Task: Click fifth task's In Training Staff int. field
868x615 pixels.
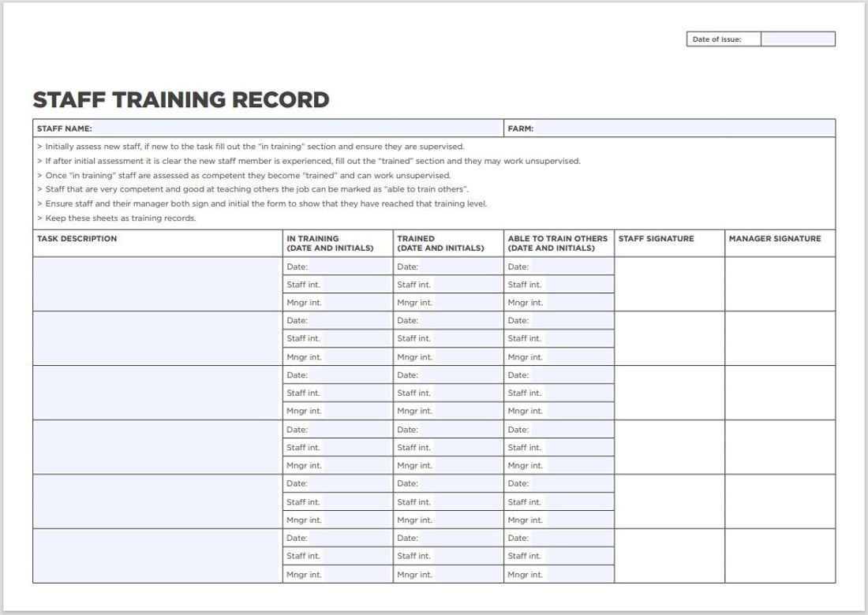Action: pyautogui.click(x=356, y=501)
